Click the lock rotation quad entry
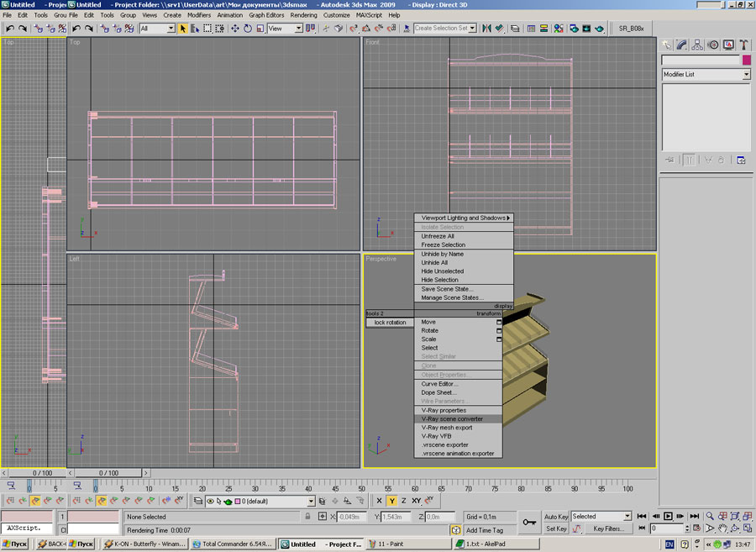 [x=390, y=323]
